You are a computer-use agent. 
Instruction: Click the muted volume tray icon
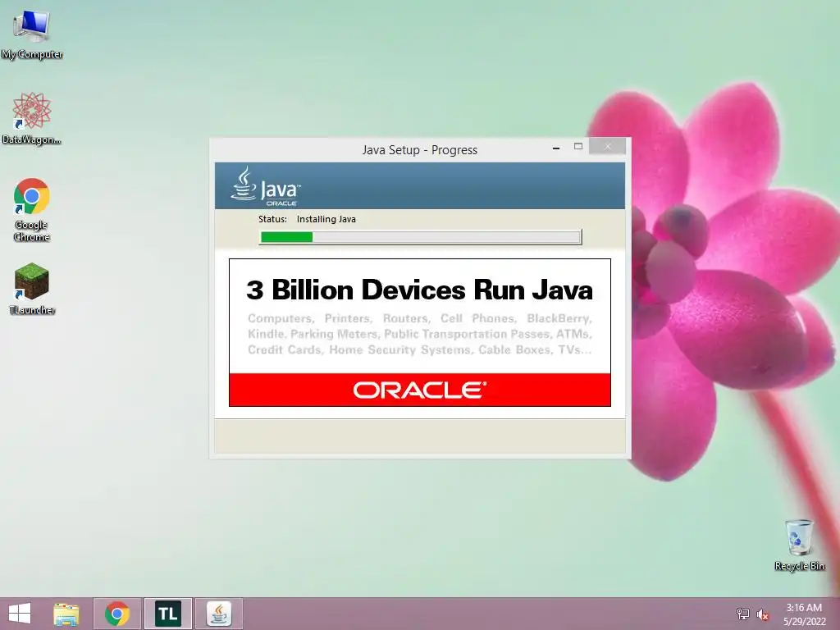coord(763,614)
